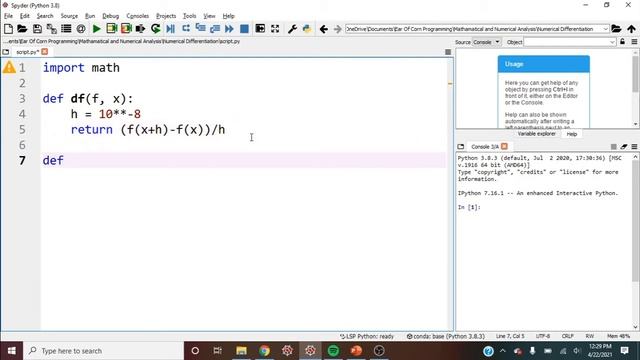The width and height of the screenshot is (640, 360).
Task: Browse for a working directory
Action: click(x=616, y=29)
